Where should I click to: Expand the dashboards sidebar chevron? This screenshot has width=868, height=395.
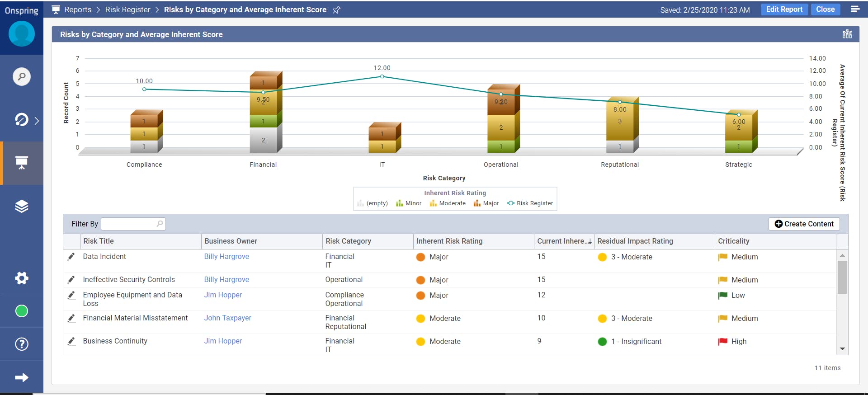tap(37, 121)
